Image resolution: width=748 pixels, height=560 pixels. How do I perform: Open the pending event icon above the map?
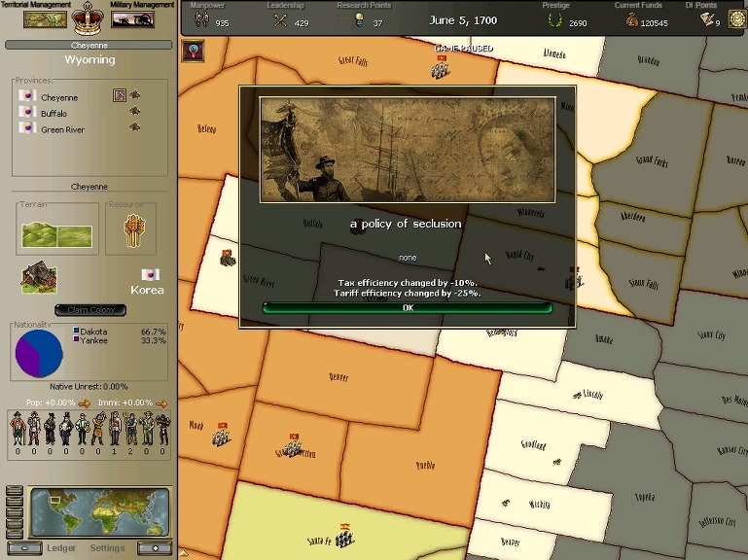194,51
